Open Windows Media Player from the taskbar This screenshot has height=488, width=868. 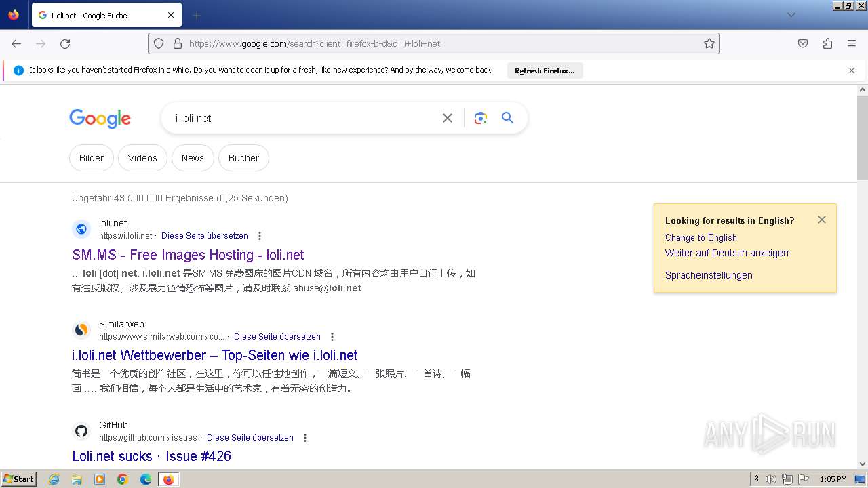[x=100, y=479]
